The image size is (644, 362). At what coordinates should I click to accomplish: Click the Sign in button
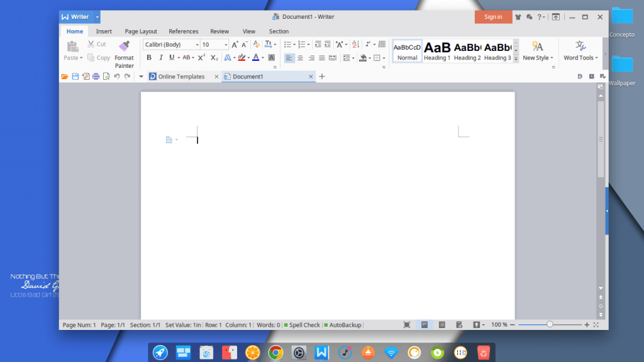[493, 17]
